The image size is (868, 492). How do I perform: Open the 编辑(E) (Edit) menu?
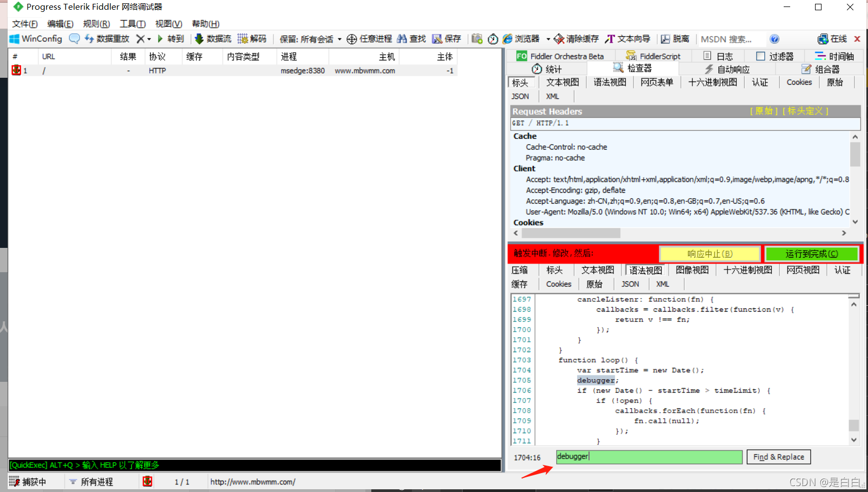click(60, 24)
